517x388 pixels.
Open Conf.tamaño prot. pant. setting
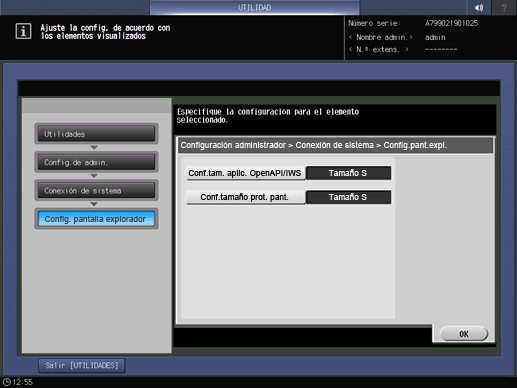246,197
